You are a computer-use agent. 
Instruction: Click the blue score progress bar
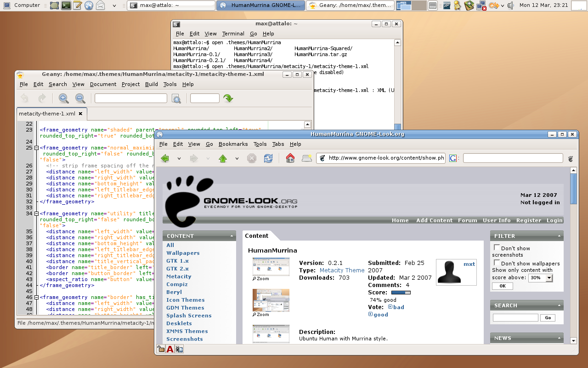[401, 293]
